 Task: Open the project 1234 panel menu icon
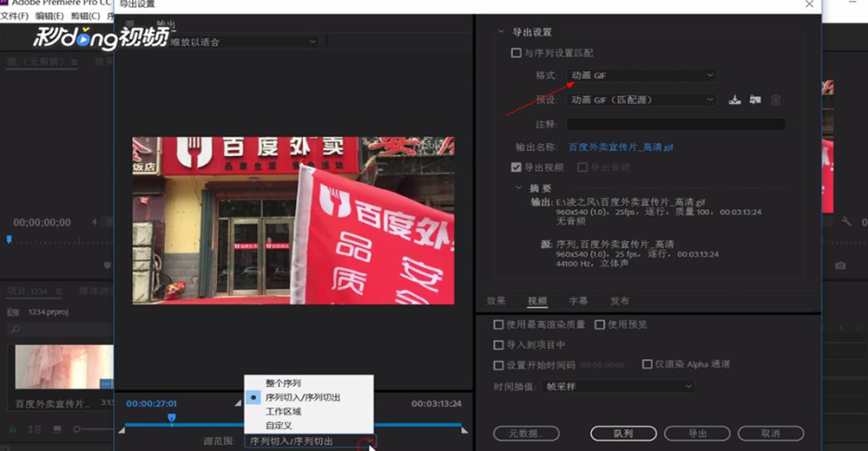pyautogui.click(x=59, y=291)
